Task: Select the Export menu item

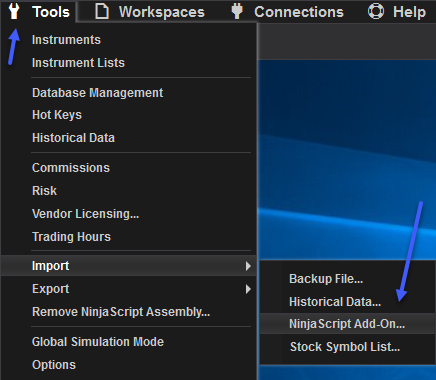Action: (x=129, y=289)
